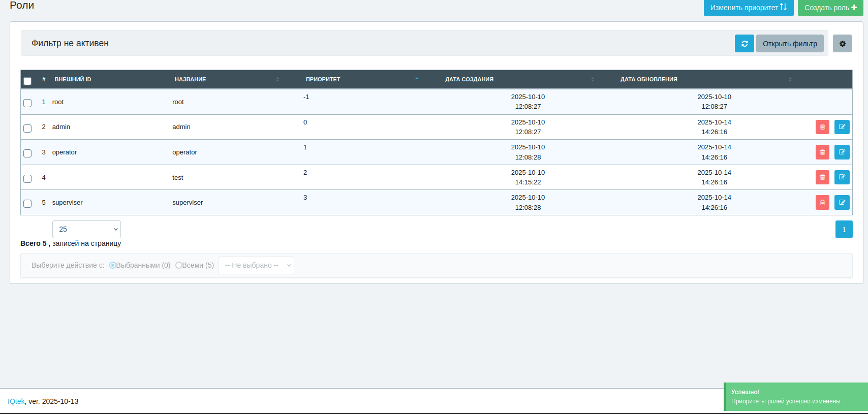
Task: Select the checkbox for the test row
Action: [x=27, y=179]
